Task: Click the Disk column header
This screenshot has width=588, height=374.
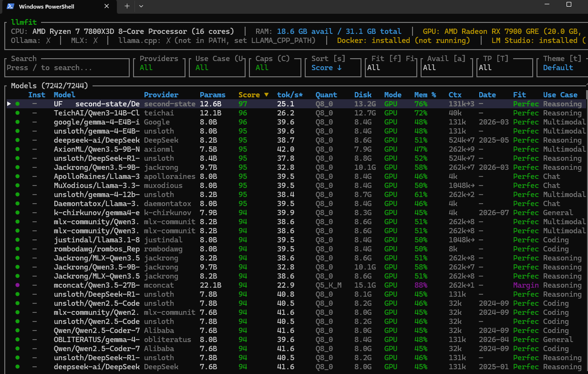Action: pyautogui.click(x=363, y=95)
